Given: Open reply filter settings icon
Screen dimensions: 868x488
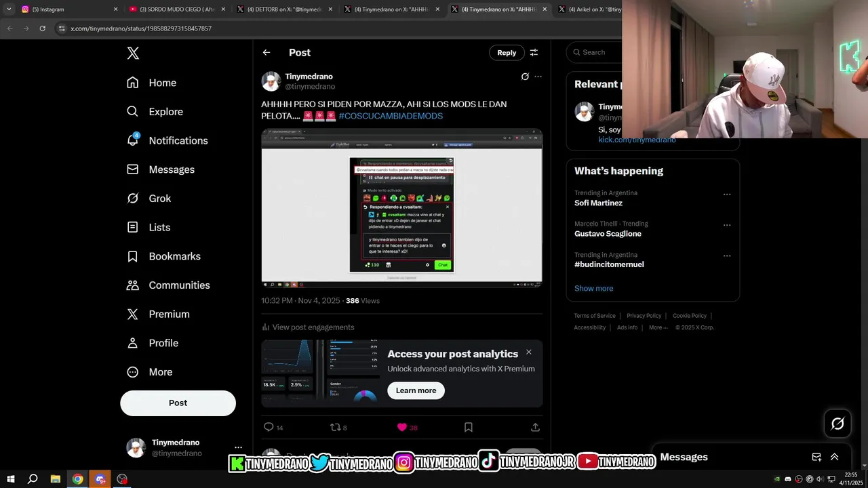Looking at the screenshot, I should tap(534, 52).
